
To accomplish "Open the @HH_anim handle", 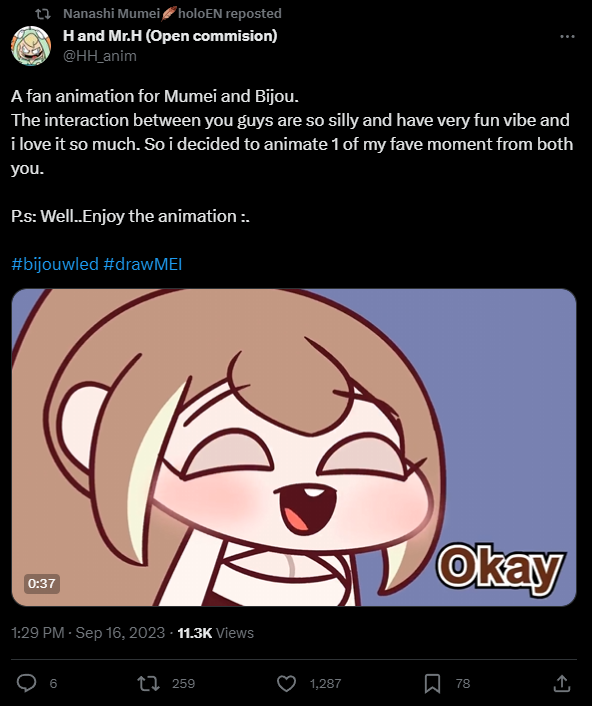I will 100,56.
